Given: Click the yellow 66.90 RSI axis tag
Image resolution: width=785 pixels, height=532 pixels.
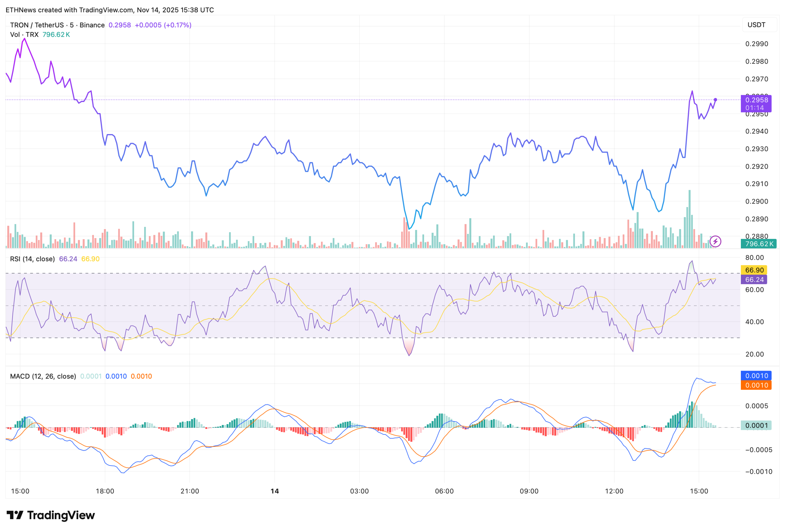Looking at the screenshot, I should point(754,270).
